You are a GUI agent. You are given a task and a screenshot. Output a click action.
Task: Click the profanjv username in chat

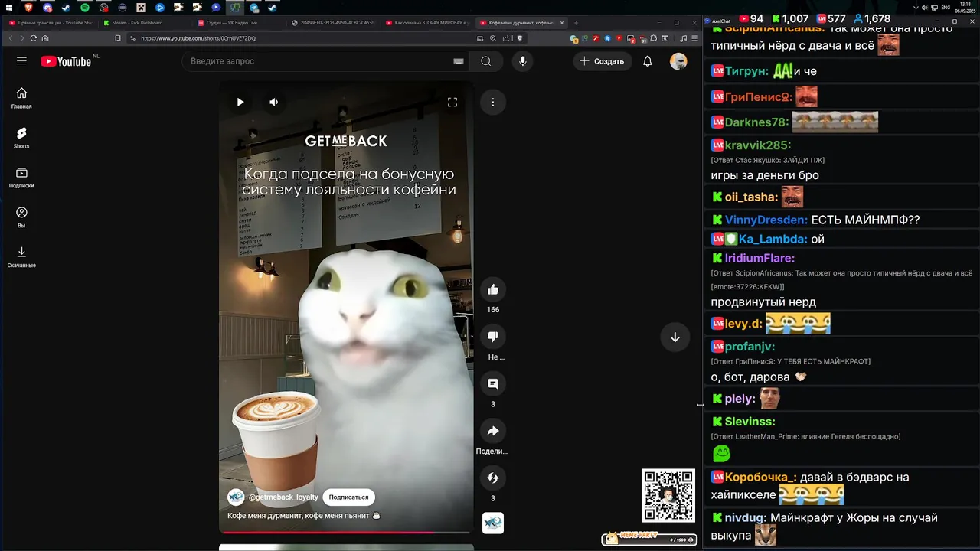point(750,347)
